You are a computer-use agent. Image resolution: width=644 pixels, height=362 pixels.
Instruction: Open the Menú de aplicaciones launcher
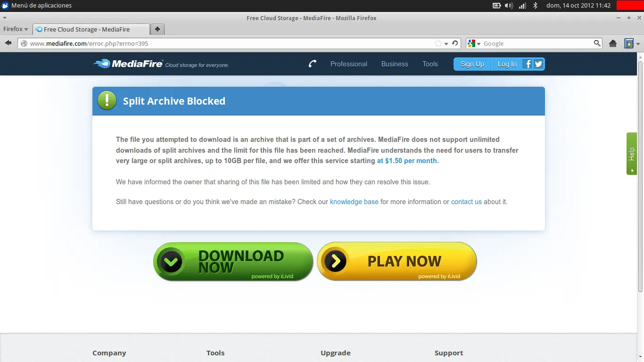click(37, 6)
